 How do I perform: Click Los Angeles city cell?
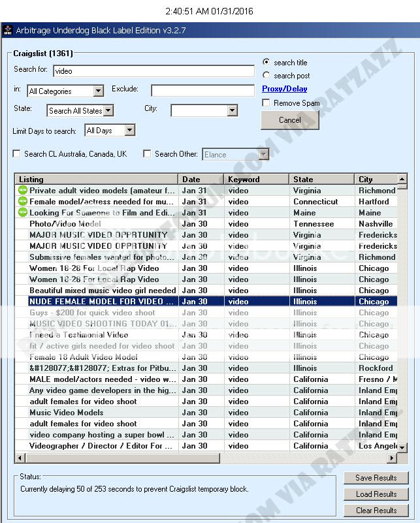point(378,445)
